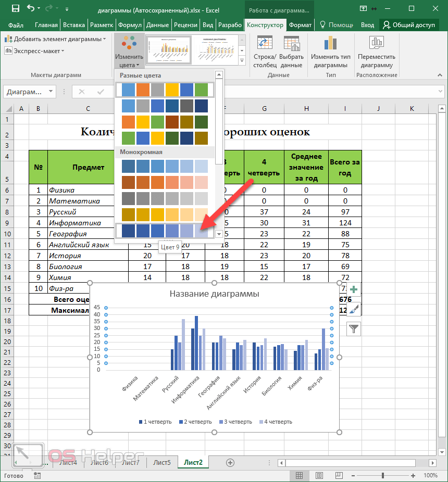This screenshot has width=448, height=482.
Task: Choose the Цвет 9 dark blue palette
Action: coord(165,231)
